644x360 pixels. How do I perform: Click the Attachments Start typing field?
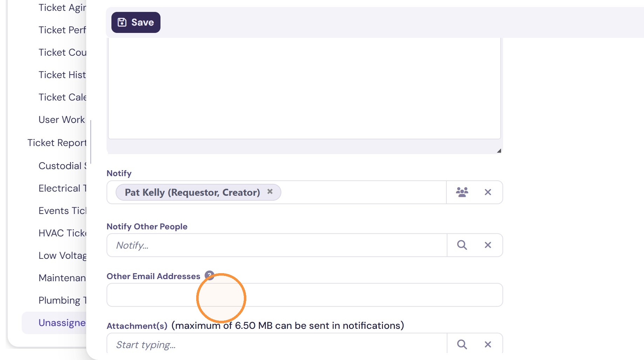point(277,345)
